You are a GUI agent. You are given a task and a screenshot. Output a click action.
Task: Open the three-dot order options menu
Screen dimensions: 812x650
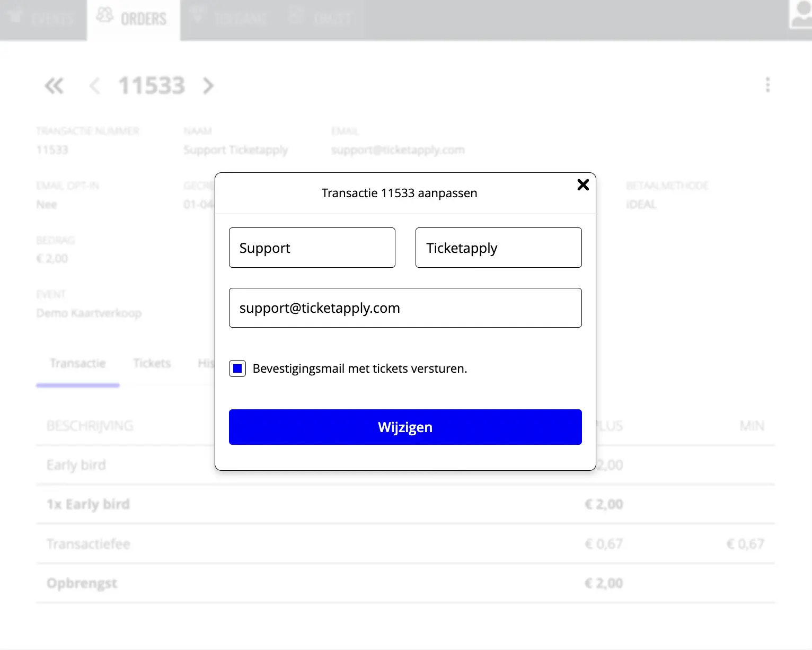point(767,85)
